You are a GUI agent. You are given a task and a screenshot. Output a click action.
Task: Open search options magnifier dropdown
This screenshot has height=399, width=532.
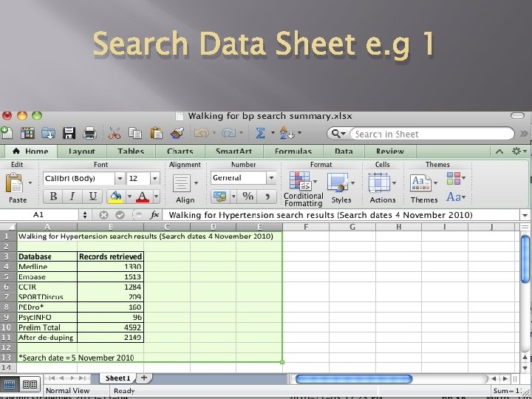point(338,134)
